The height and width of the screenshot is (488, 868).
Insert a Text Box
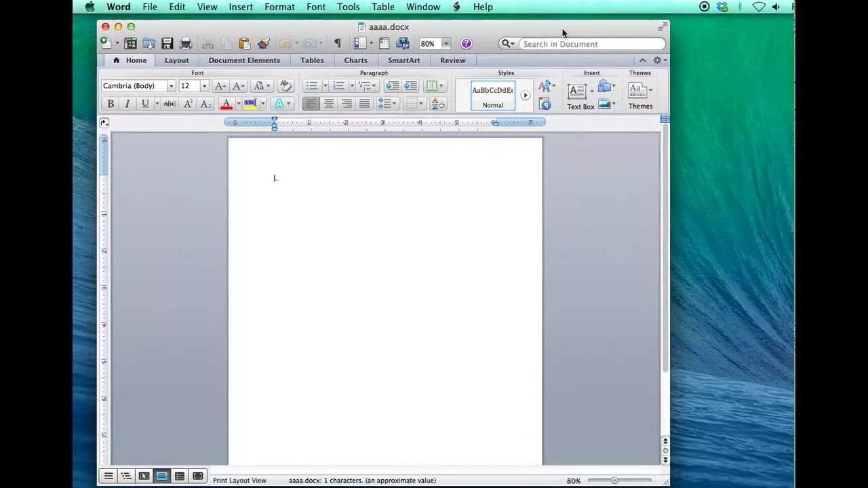click(580, 96)
